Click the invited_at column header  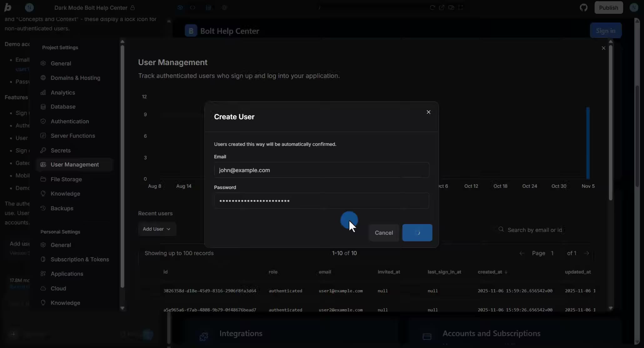[x=389, y=272]
